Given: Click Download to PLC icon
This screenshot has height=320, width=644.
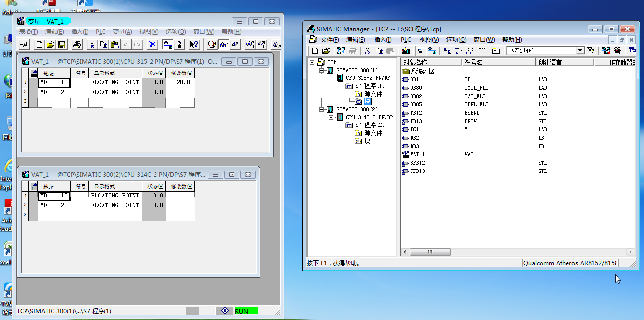Looking at the screenshot, I should [406, 50].
